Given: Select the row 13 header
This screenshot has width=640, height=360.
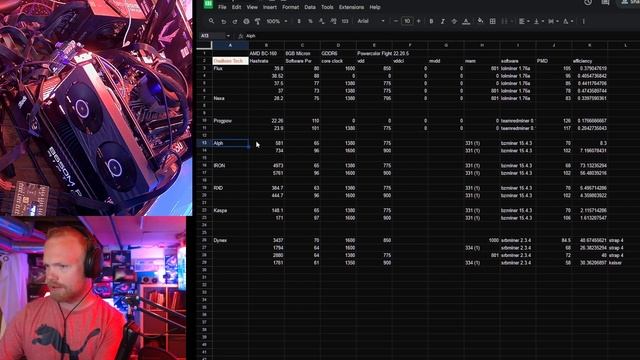Looking at the screenshot, I should click(x=204, y=143).
